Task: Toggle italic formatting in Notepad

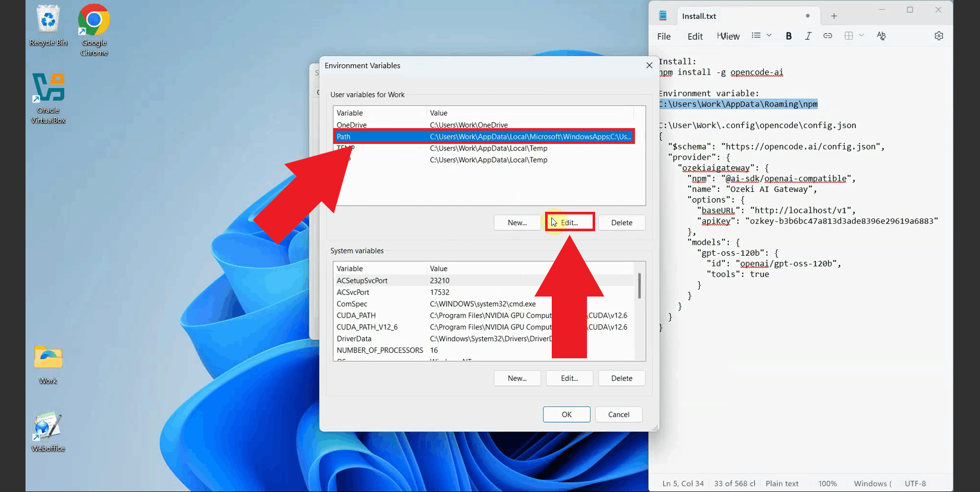Action: click(808, 36)
